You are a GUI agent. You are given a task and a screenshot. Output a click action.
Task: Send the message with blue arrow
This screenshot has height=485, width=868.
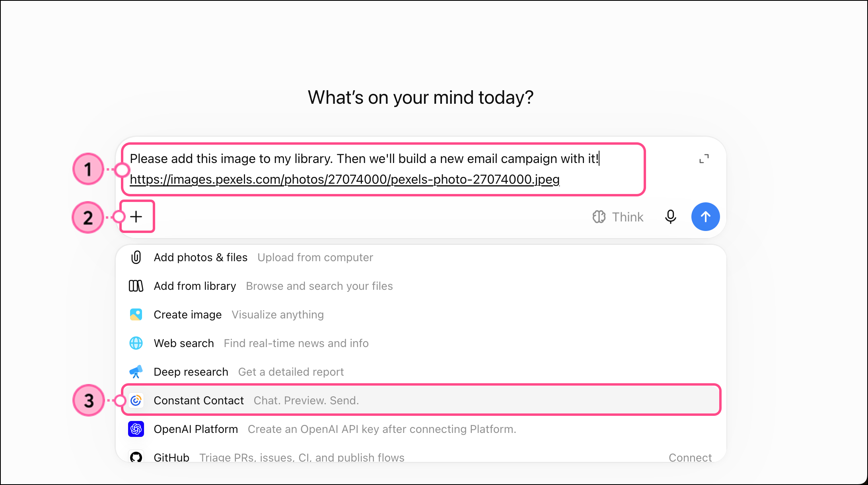[705, 217]
